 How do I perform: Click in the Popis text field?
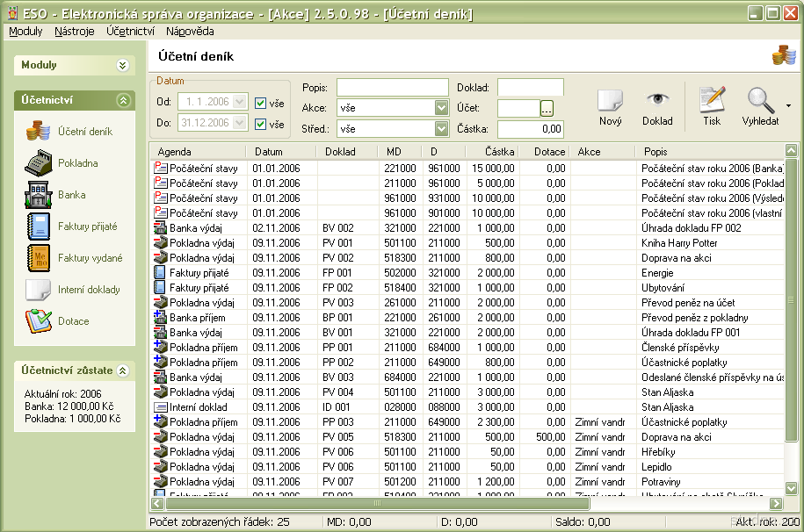(x=392, y=87)
